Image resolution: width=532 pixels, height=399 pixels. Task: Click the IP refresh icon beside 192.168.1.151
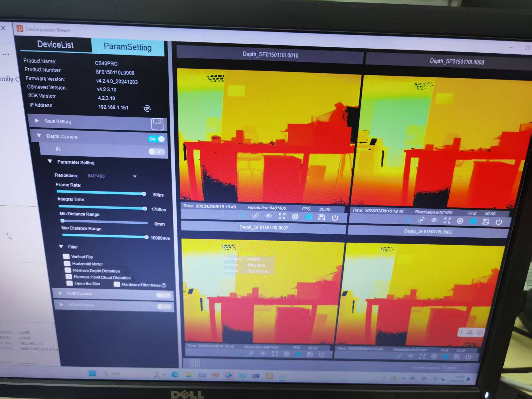point(147,108)
